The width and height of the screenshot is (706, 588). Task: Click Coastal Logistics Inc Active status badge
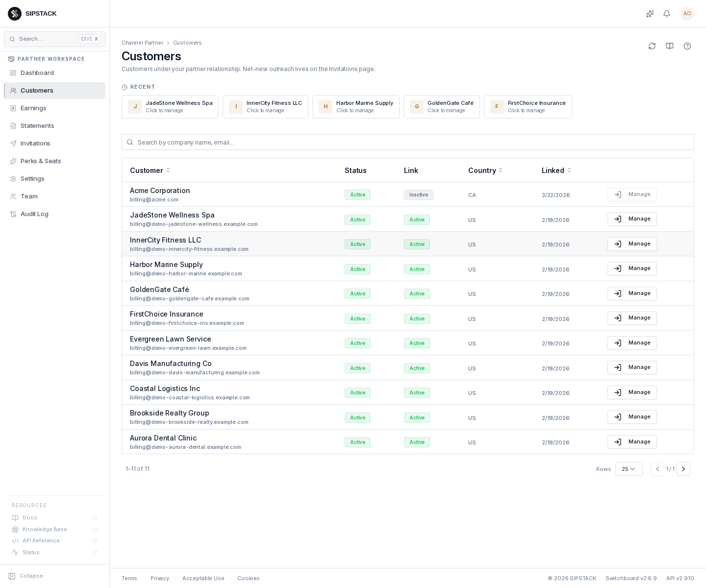[x=357, y=393]
